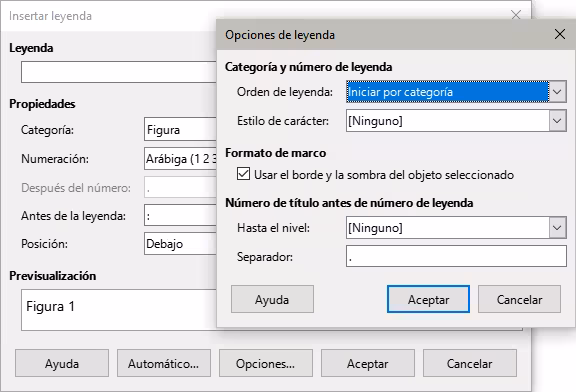Viewport: 576px width, 392px height.
Task: Toggle Usar el borde y la sombra checkbox
Action: (x=243, y=174)
